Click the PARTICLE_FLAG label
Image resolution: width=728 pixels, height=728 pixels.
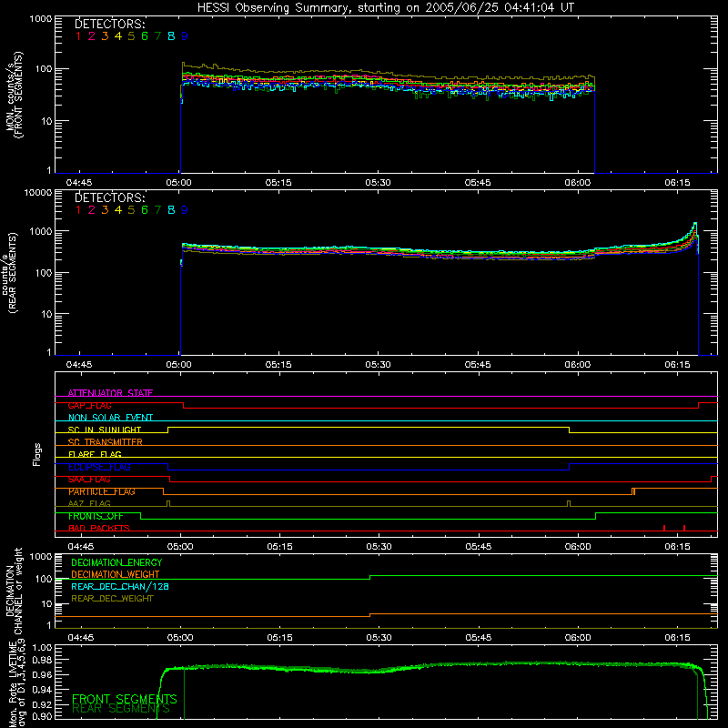(x=102, y=491)
